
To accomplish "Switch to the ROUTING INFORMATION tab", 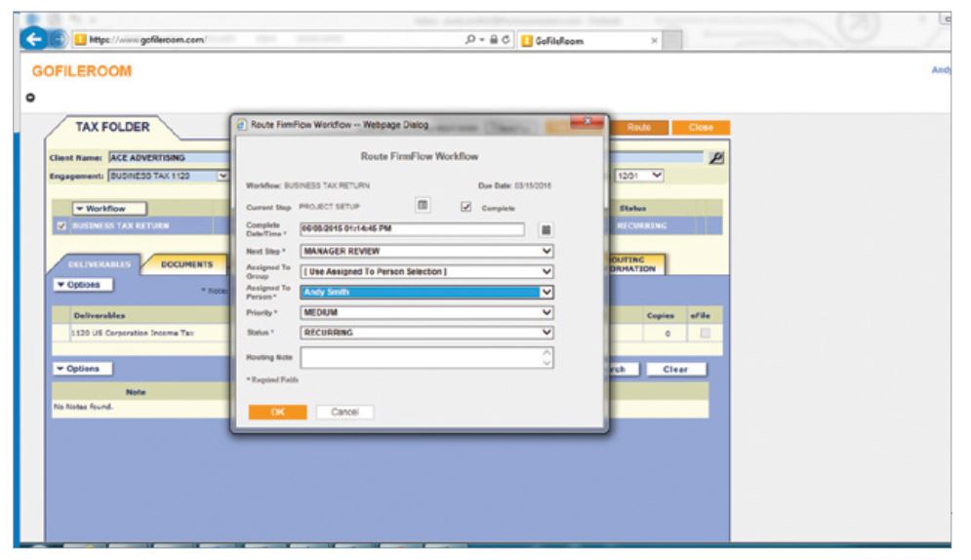I will [x=634, y=264].
